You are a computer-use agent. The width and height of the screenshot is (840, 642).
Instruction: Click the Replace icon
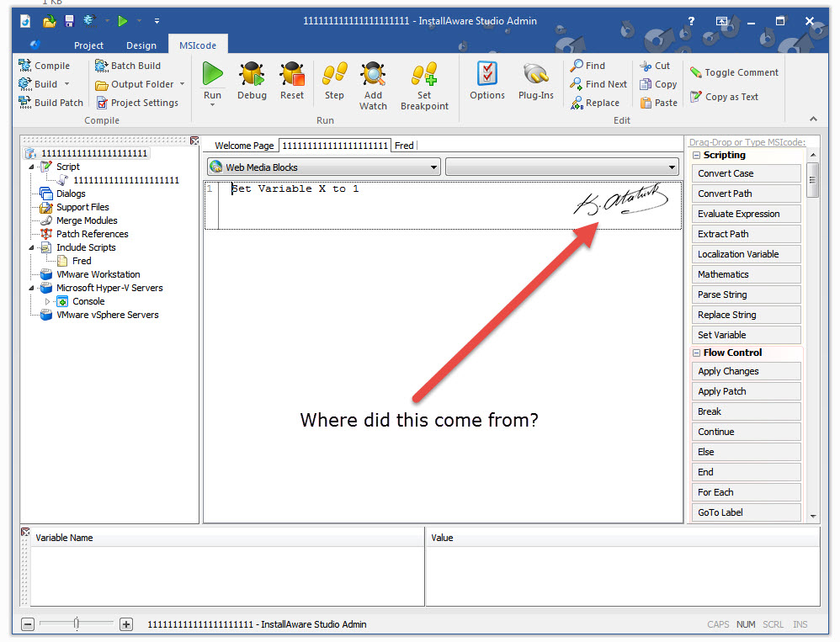click(x=577, y=103)
